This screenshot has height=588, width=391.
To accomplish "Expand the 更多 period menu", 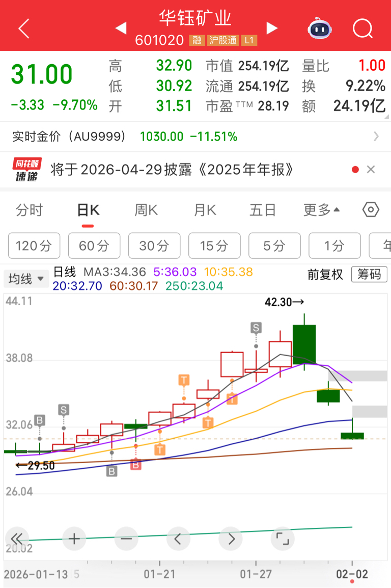I will click(321, 210).
